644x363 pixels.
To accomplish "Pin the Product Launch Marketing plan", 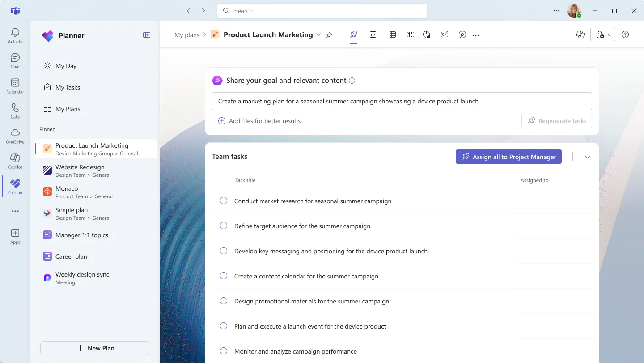I will point(329,35).
